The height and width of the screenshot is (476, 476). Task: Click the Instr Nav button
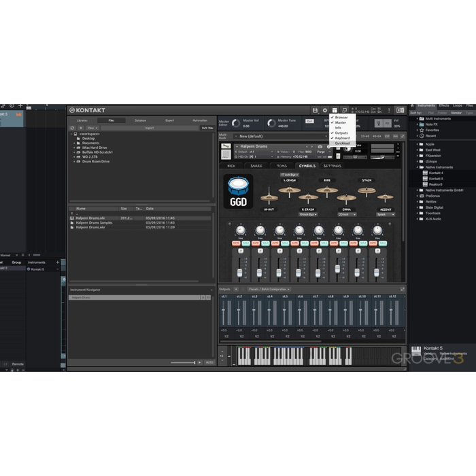click(x=207, y=128)
